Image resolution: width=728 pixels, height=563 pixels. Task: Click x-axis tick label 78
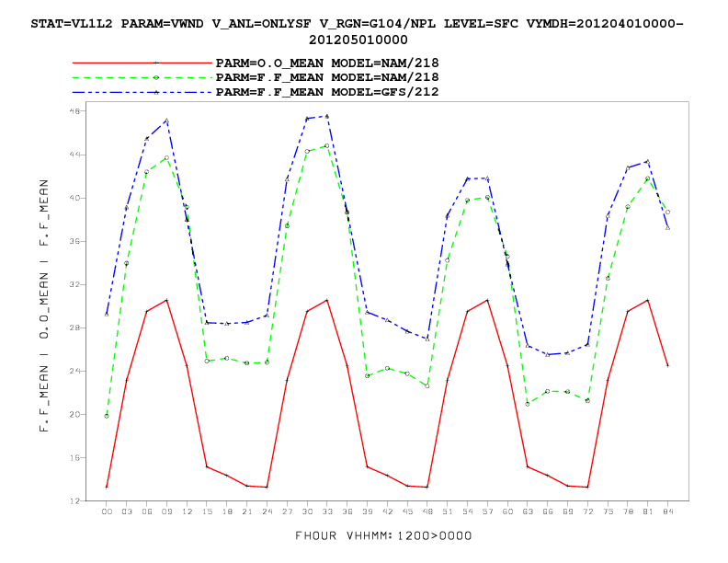point(628,511)
